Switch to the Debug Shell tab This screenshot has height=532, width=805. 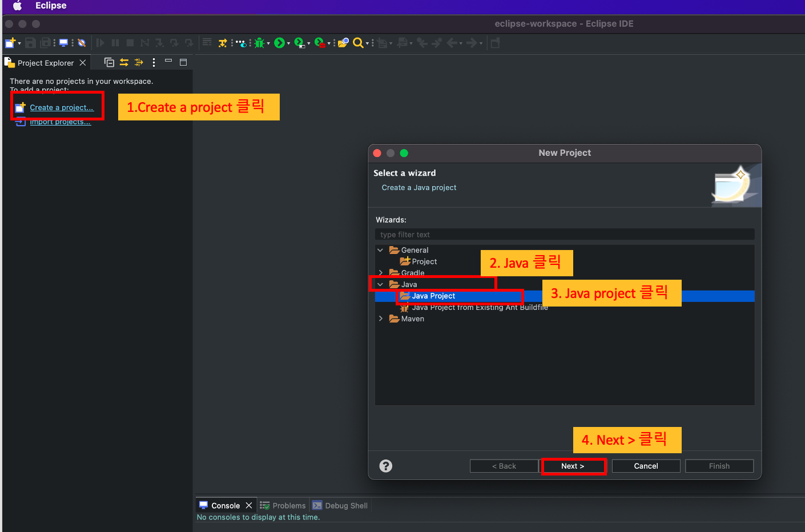coord(340,506)
